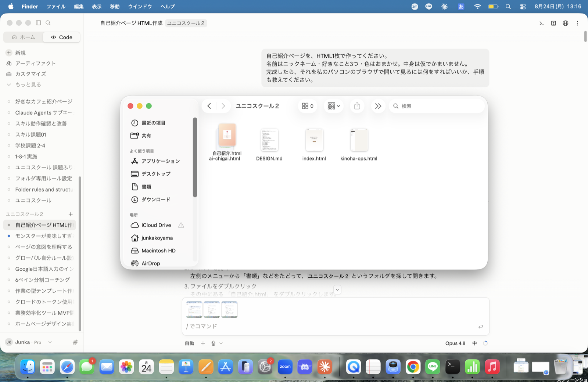588x382 pixels.
Task: Open the Chrome icon in the Dock
Action: pyautogui.click(x=413, y=367)
